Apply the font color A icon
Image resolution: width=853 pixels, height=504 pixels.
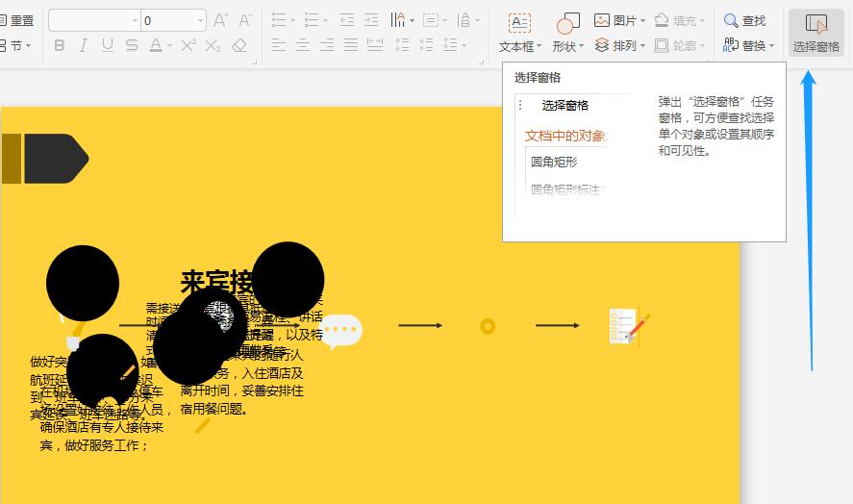[x=156, y=46]
